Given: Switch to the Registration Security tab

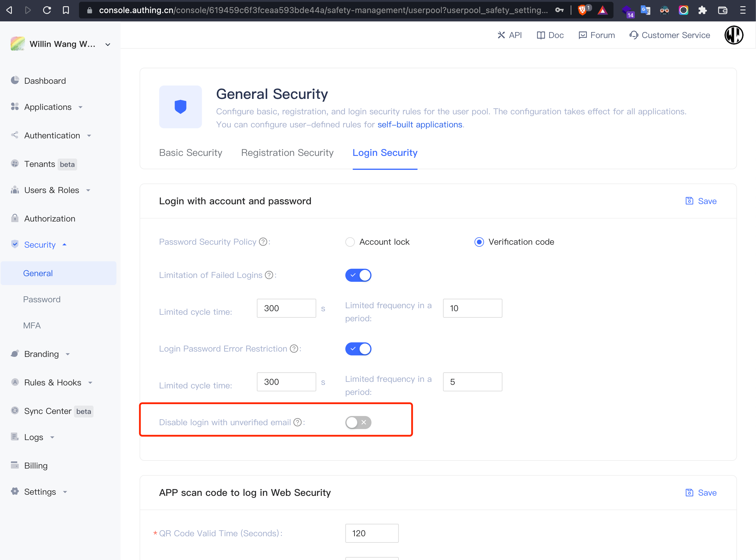Looking at the screenshot, I should [287, 153].
